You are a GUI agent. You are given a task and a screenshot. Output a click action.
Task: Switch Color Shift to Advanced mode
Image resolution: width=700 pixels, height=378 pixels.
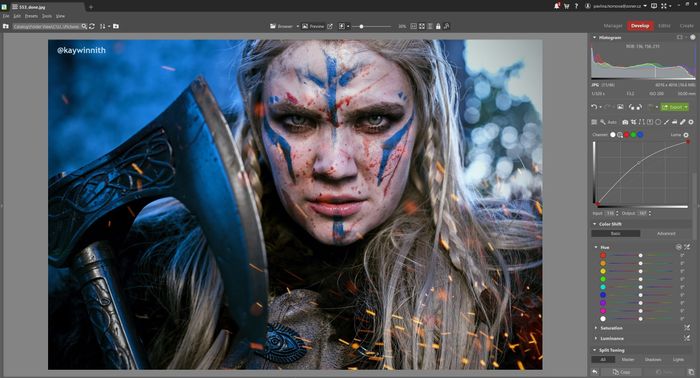pyautogui.click(x=666, y=233)
